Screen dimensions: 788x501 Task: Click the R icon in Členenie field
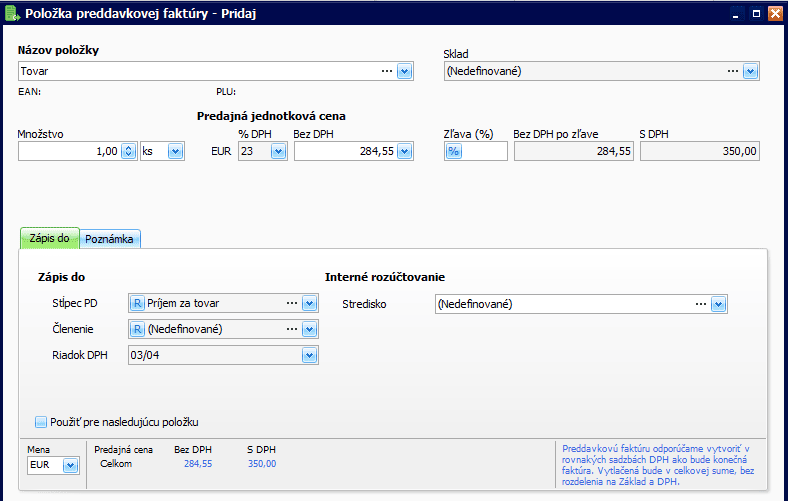(137, 329)
